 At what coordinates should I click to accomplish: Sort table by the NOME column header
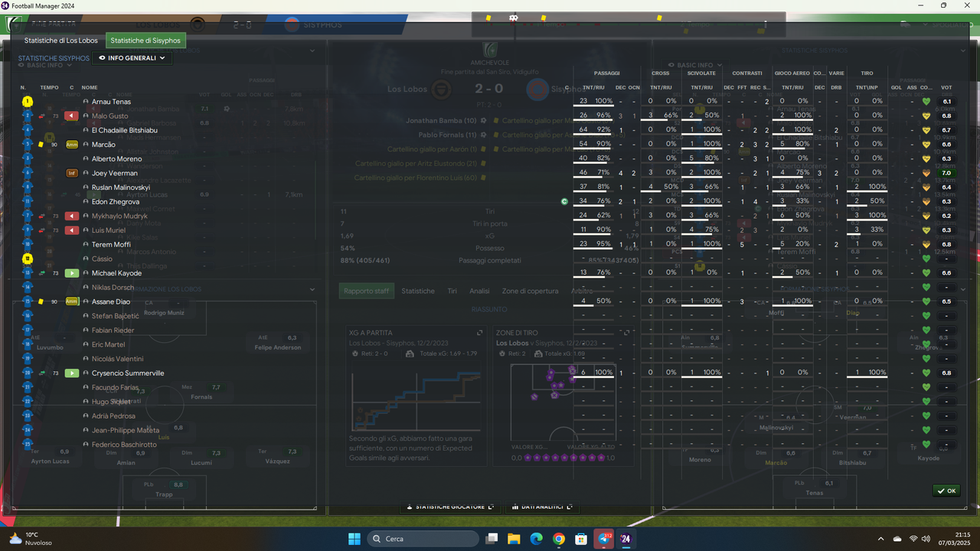[90, 87]
